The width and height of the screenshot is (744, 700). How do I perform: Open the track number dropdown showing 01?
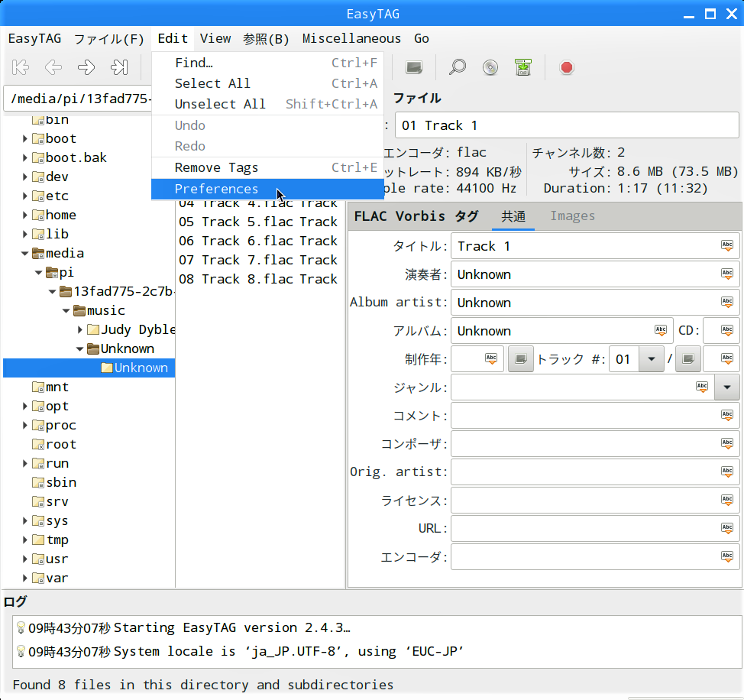[x=652, y=358]
